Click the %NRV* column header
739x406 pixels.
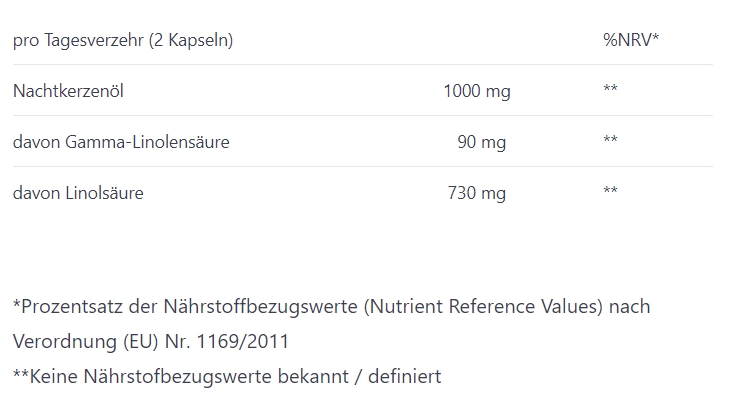click(x=631, y=40)
